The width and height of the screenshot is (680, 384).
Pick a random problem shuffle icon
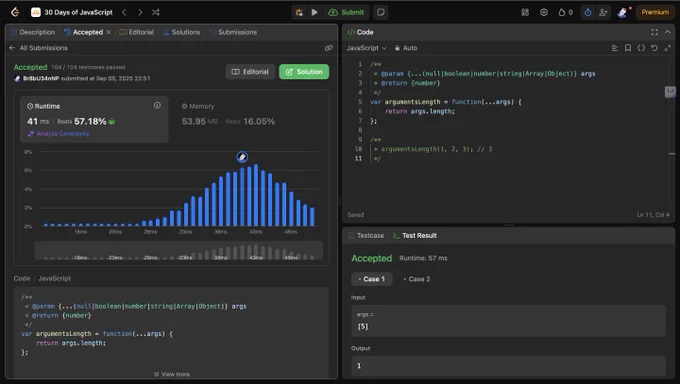(x=156, y=12)
